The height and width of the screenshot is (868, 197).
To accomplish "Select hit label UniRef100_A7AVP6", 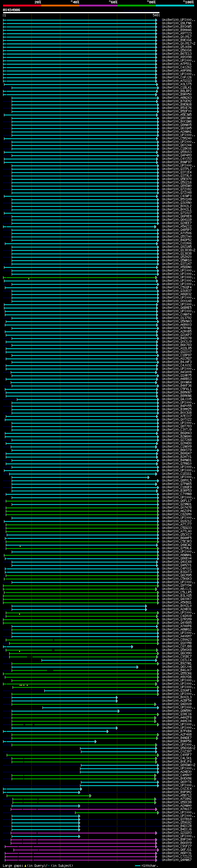I will click(177, 626).
